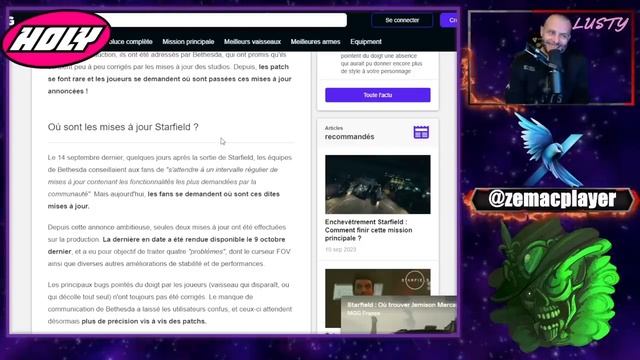Image resolution: width=640 pixels, height=360 pixels.
Task: Click the partly visible purple button beside Se connecter
Action: coord(449,20)
